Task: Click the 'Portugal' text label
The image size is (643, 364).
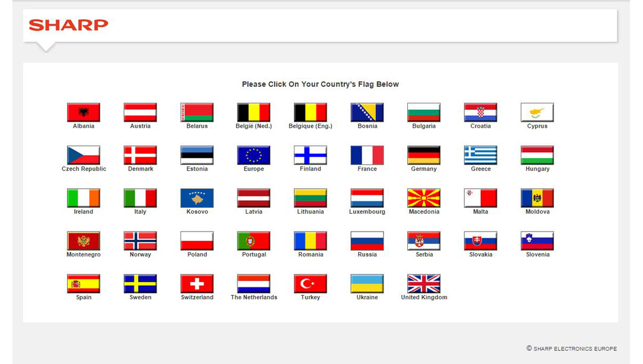Action: (254, 255)
